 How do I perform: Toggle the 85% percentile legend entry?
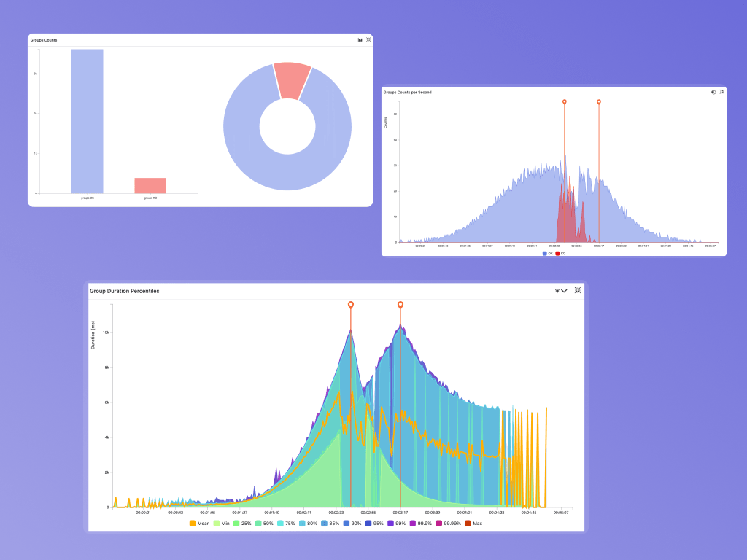click(x=330, y=524)
